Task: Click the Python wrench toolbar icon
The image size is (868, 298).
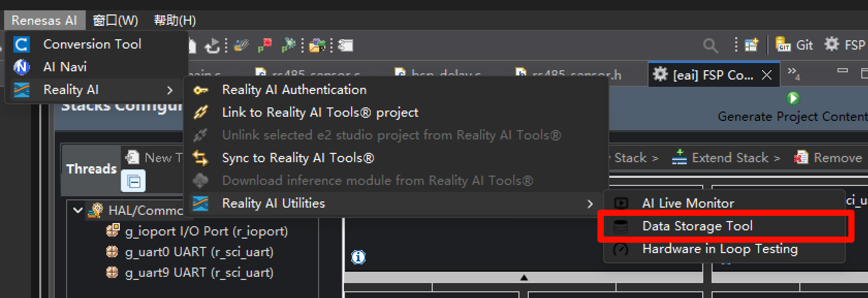Action: pos(241,45)
